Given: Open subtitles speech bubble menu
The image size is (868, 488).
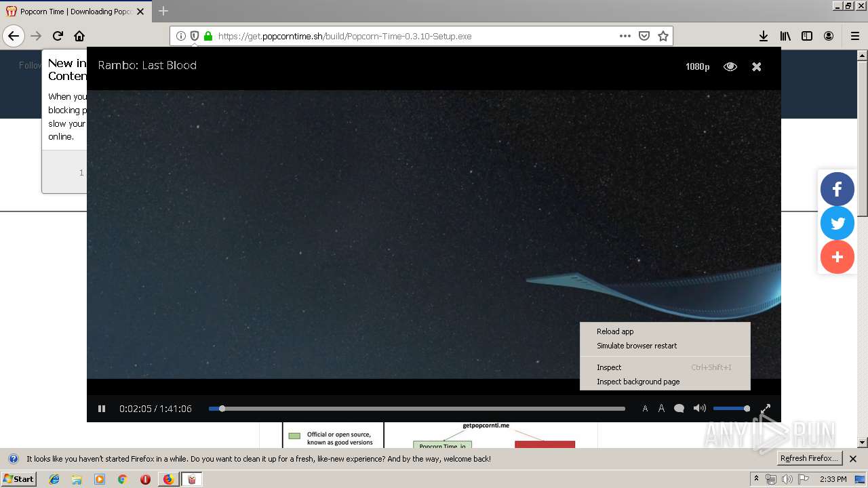Looking at the screenshot, I should point(679,409).
